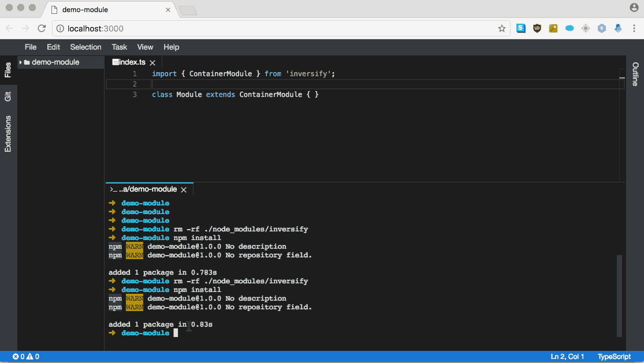Open the browser profile icon
This screenshot has height=363, width=644.
[x=634, y=8]
